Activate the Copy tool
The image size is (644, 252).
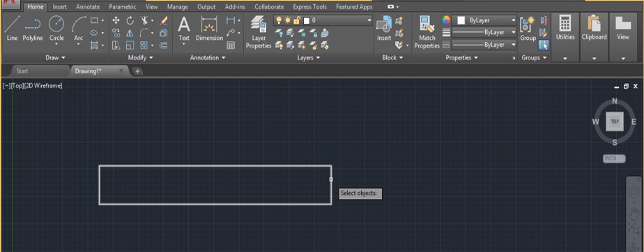tap(116, 33)
